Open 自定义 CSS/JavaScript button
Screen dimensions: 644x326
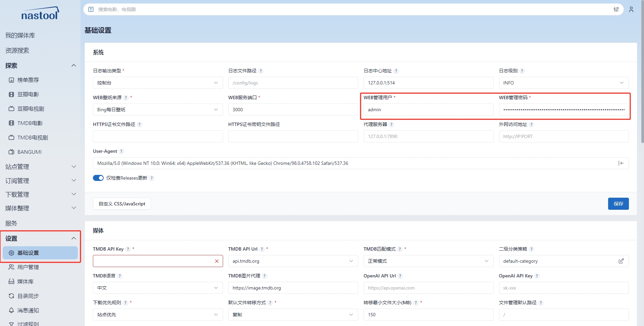click(x=122, y=204)
